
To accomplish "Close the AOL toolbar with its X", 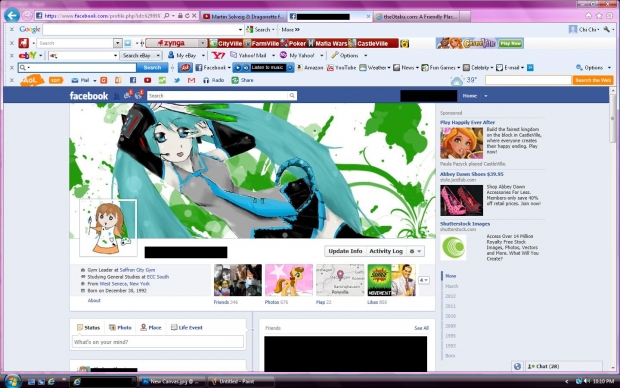I will 12,80.
